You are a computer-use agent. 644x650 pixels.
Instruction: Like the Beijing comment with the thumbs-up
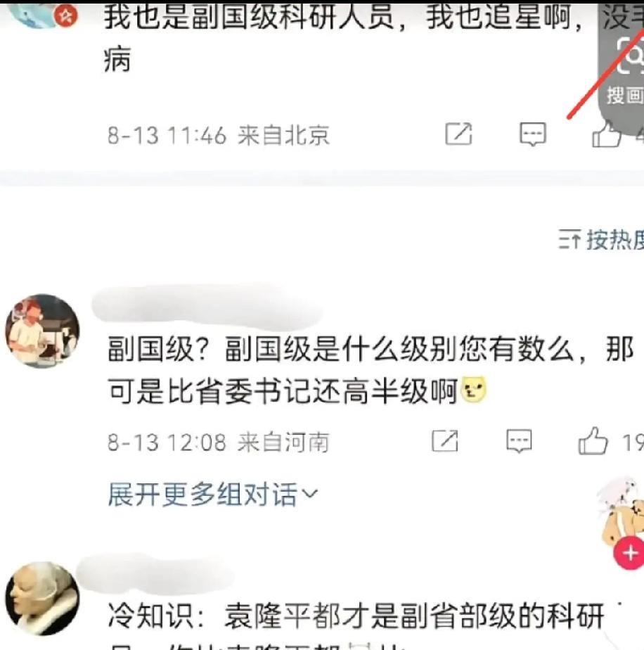607,134
